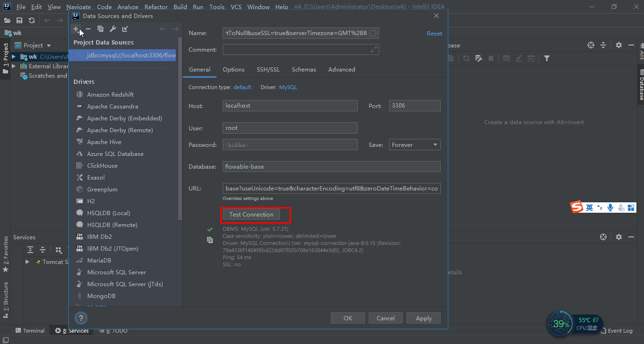Switch to the Schemas tab

pos(304,70)
